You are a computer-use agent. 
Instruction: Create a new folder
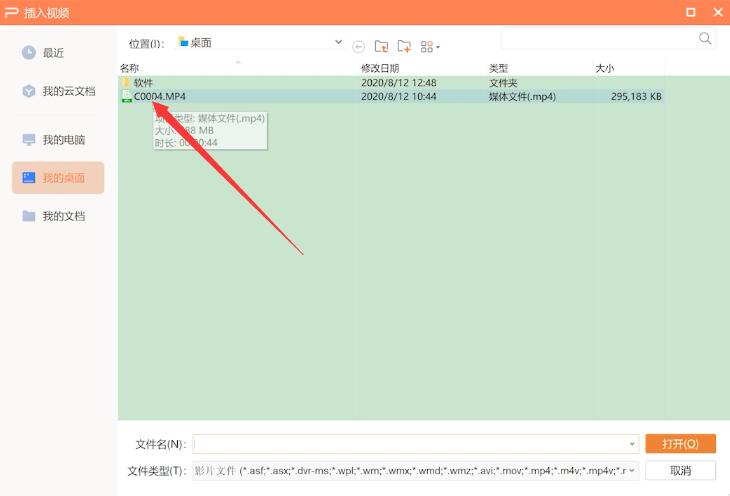pos(404,46)
